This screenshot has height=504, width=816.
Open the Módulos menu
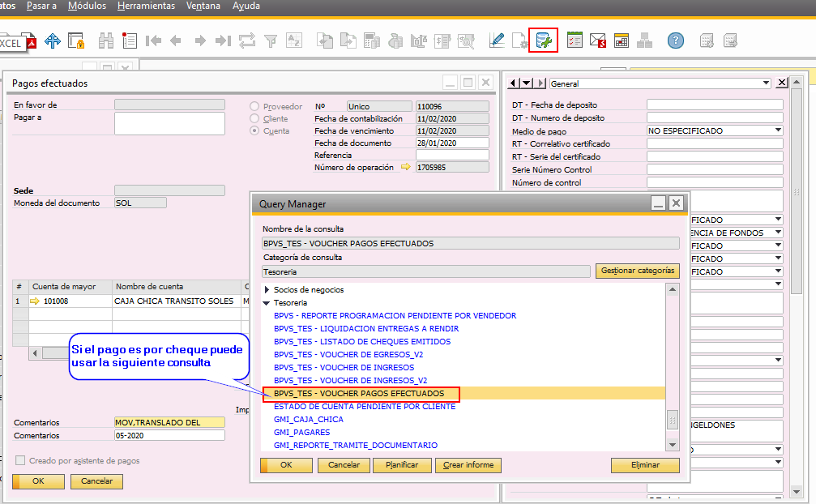[x=87, y=6]
